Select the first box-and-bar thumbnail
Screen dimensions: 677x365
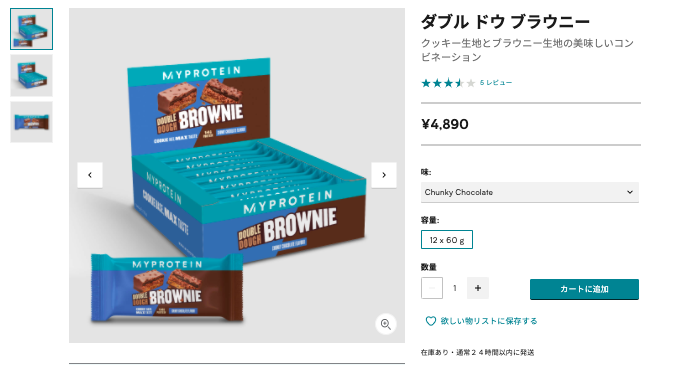(32, 29)
